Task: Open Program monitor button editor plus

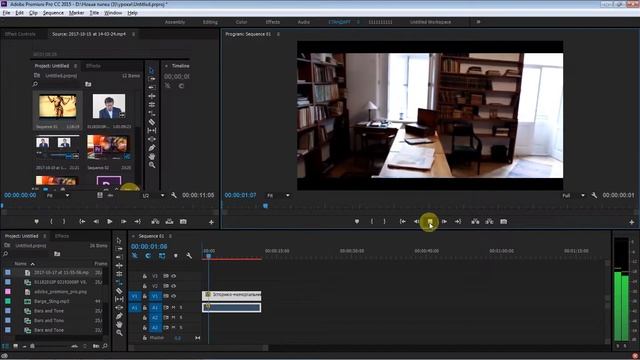Action: (631, 222)
